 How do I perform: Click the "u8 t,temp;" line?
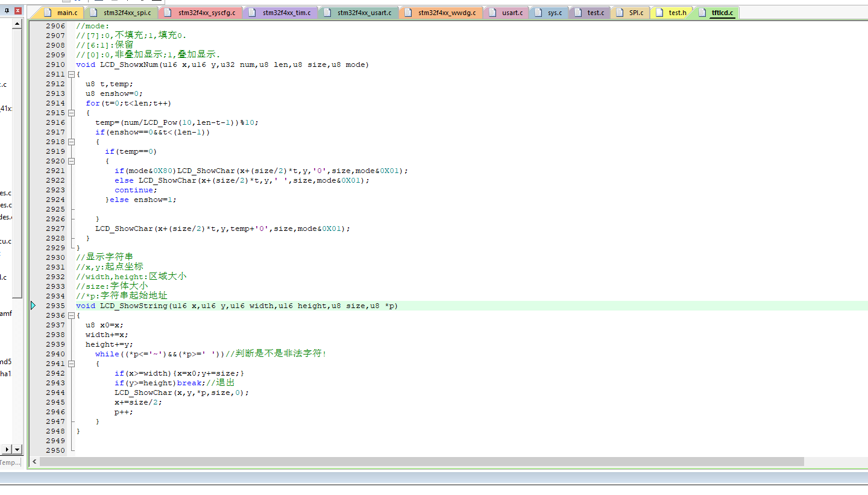[109, 84]
